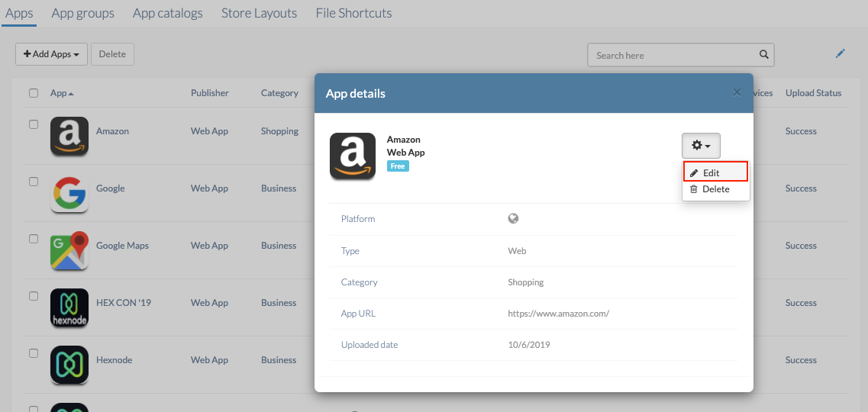Click the Delete button in the toolbar
The height and width of the screenshot is (412, 868).
(112, 54)
